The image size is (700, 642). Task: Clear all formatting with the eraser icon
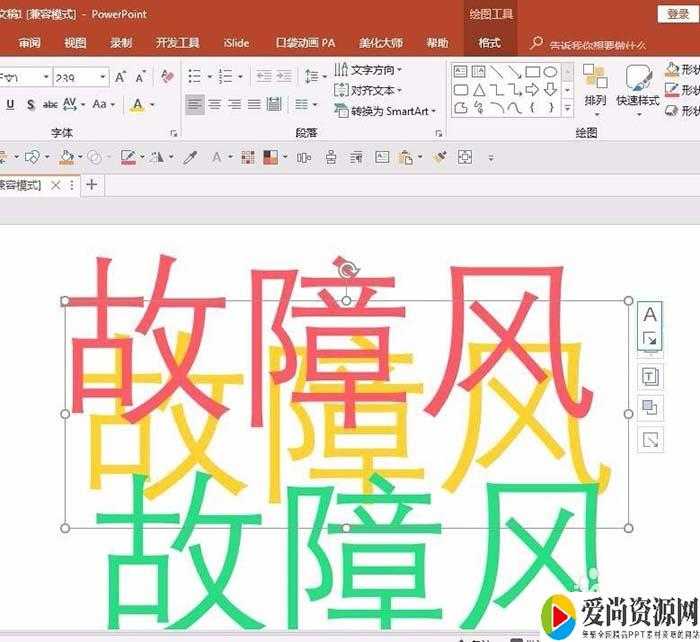point(167,77)
